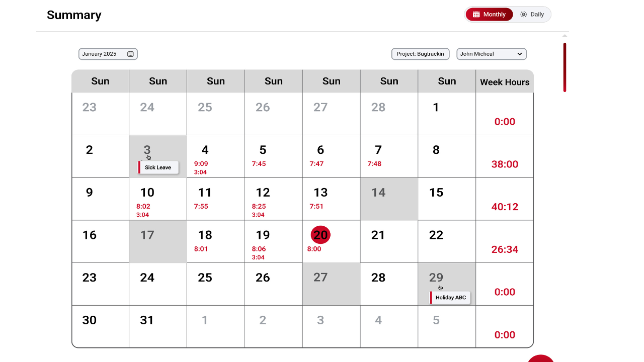The width and height of the screenshot is (644, 362).
Task: Click the 40:12 week hours total
Action: point(505,207)
